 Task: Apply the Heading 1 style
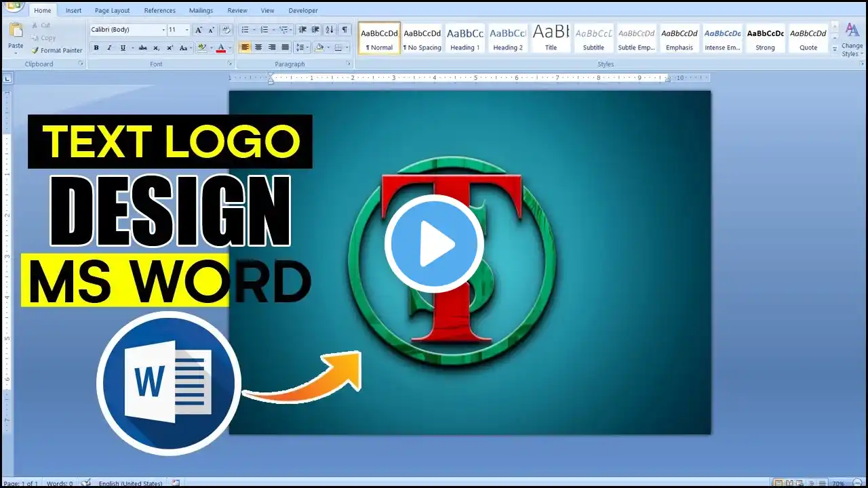click(465, 38)
